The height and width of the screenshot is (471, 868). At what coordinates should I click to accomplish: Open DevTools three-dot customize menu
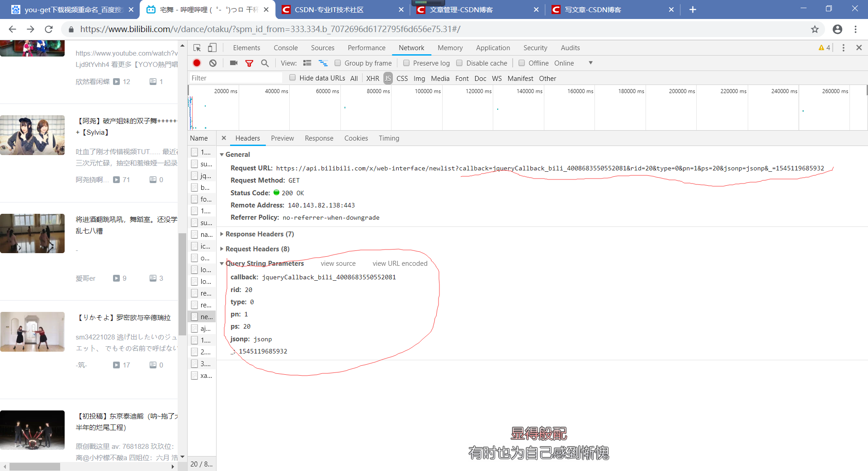click(843, 48)
